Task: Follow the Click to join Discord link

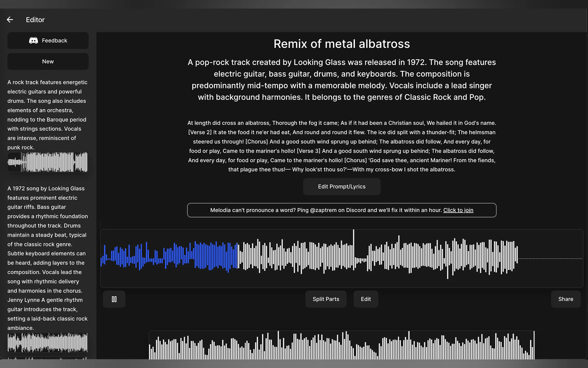Action: (458, 210)
